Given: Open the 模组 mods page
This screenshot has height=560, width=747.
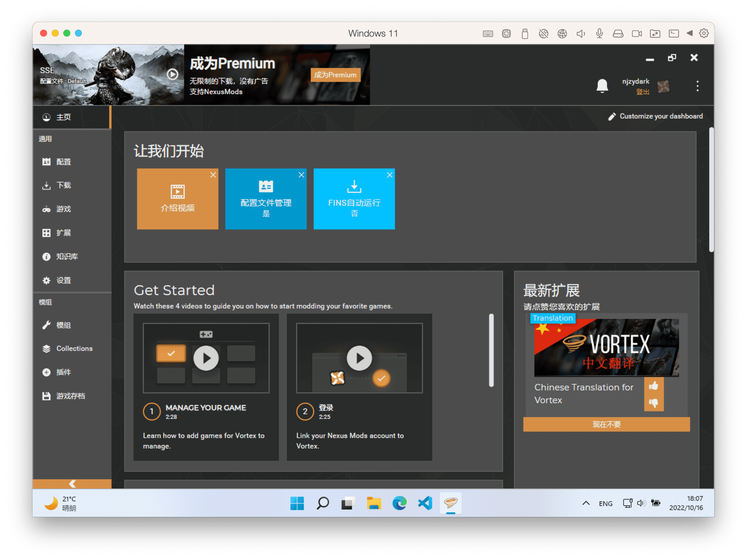Looking at the screenshot, I should pos(72,325).
